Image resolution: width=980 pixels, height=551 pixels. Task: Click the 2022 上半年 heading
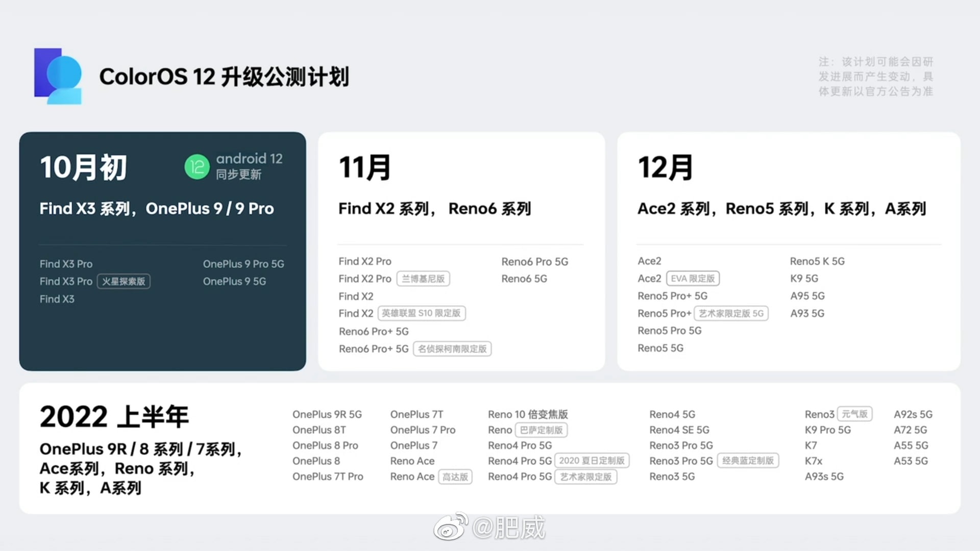(x=114, y=417)
